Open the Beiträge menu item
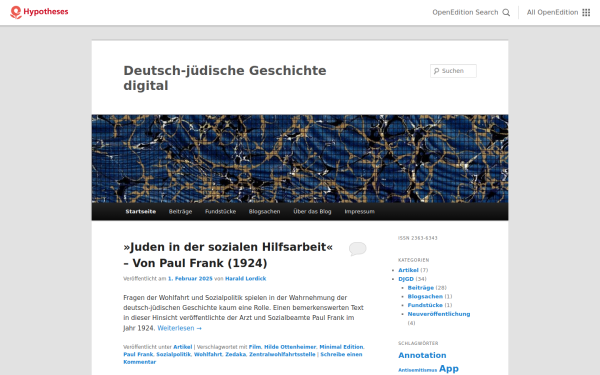Viewport: 600px width, 375px height. click(180, 211)
